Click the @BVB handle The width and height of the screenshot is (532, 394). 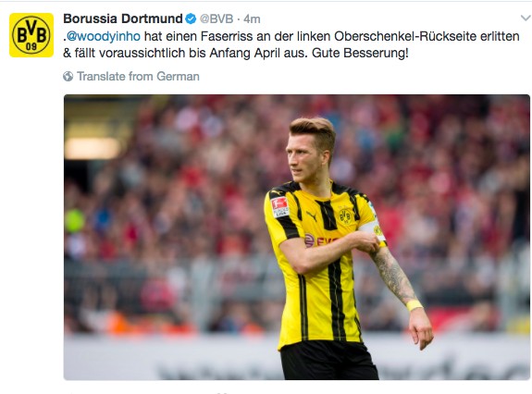(217, 19)
